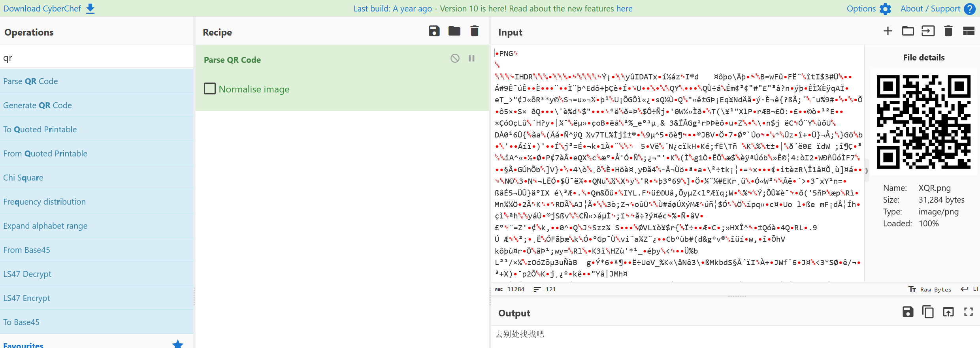Select the Frequency distribution operation
Image resolution: width=980 pixels, height=348 pixels.
[97, 201]
